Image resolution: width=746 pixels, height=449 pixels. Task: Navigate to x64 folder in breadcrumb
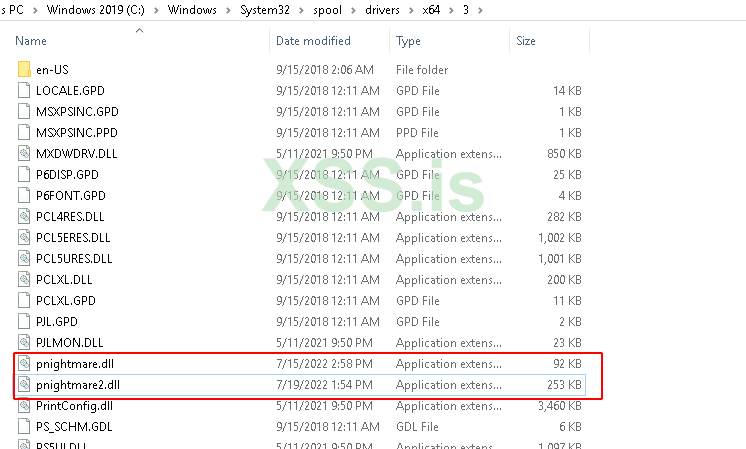432,10
